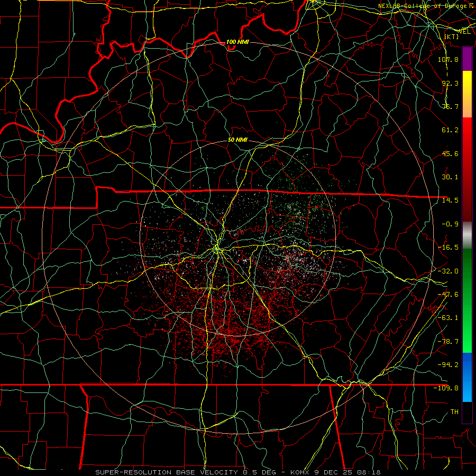Click the 50 NMI range ring label

pos(237,140)
